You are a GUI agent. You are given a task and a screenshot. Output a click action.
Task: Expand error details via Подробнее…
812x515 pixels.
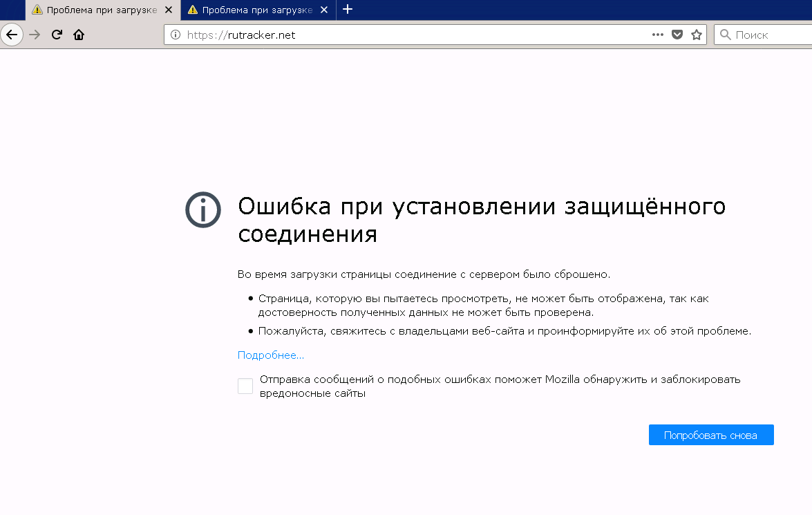270,355
